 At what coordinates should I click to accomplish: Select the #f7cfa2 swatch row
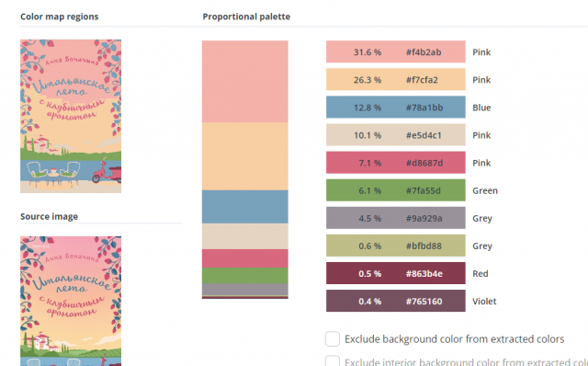pos(396,80)
